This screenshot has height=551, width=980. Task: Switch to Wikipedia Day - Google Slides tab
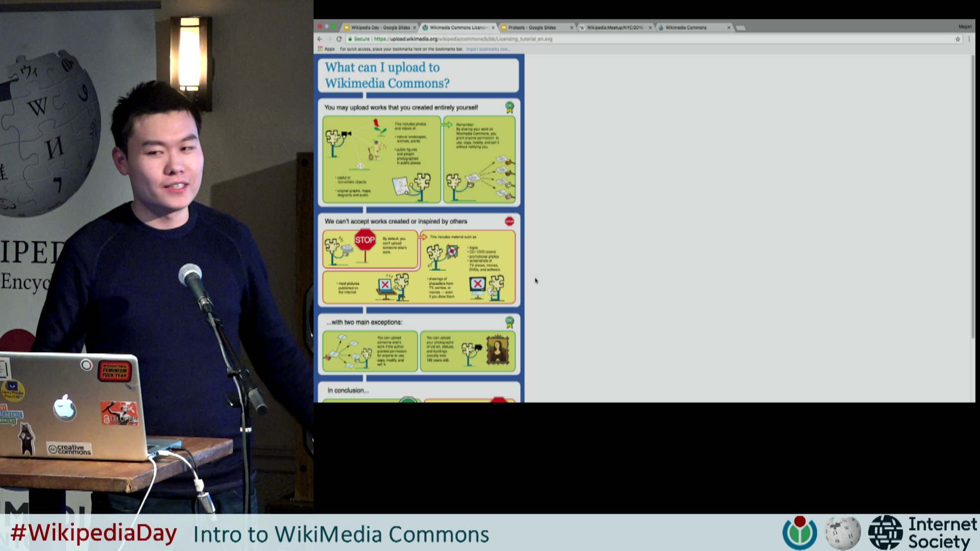coord(379,28)
